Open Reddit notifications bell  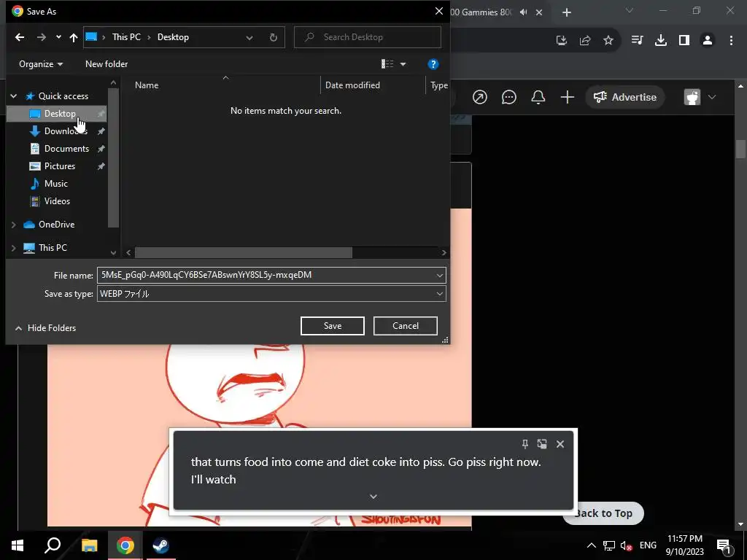point(538,97)
